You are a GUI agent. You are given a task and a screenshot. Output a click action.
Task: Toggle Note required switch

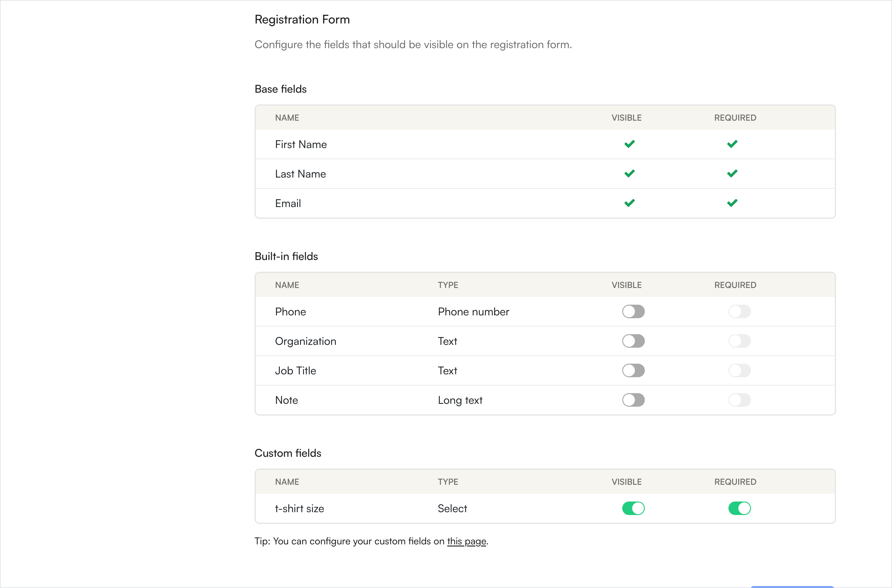click(x=739, y=400)
